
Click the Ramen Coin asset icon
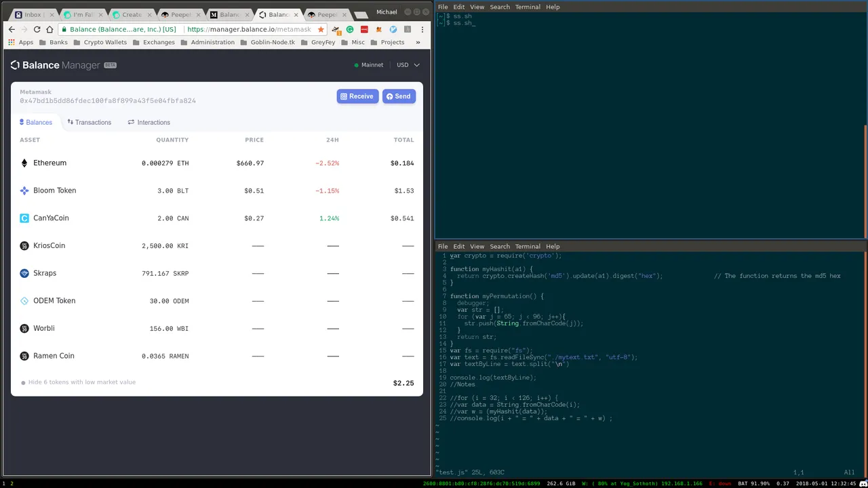click(x=24, y=356)
